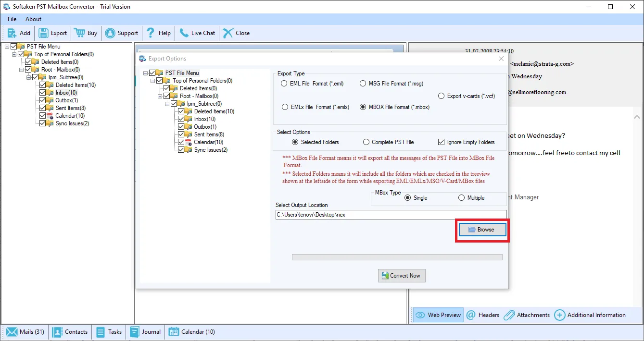
Task: Open the Mails (31) tab
Action: click(25, 332)
